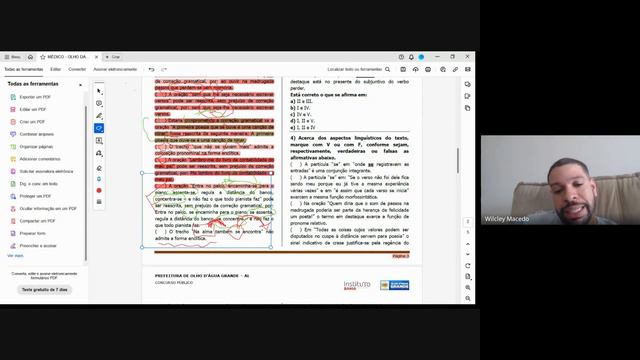Click the current page number box
The image size is (640, 360).
click(468, 222)
